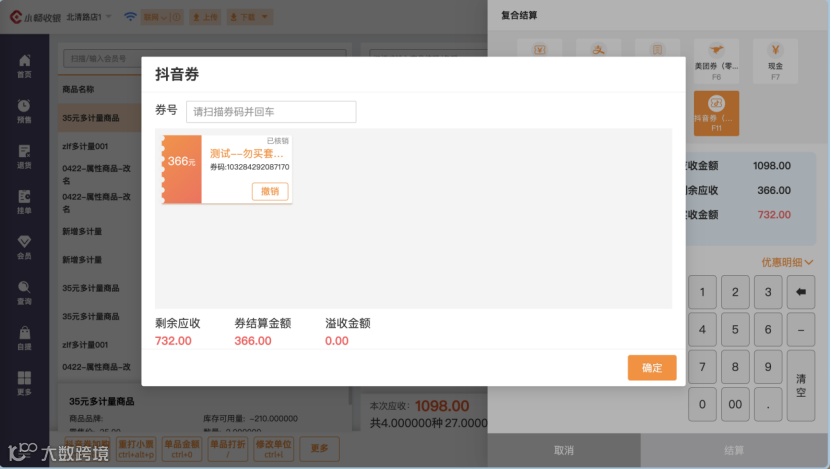The width and height of the screenshot is (831, 469).
Task: Click the red 732.00 amount in the 复合结算 panel
Action: [774, 215]
